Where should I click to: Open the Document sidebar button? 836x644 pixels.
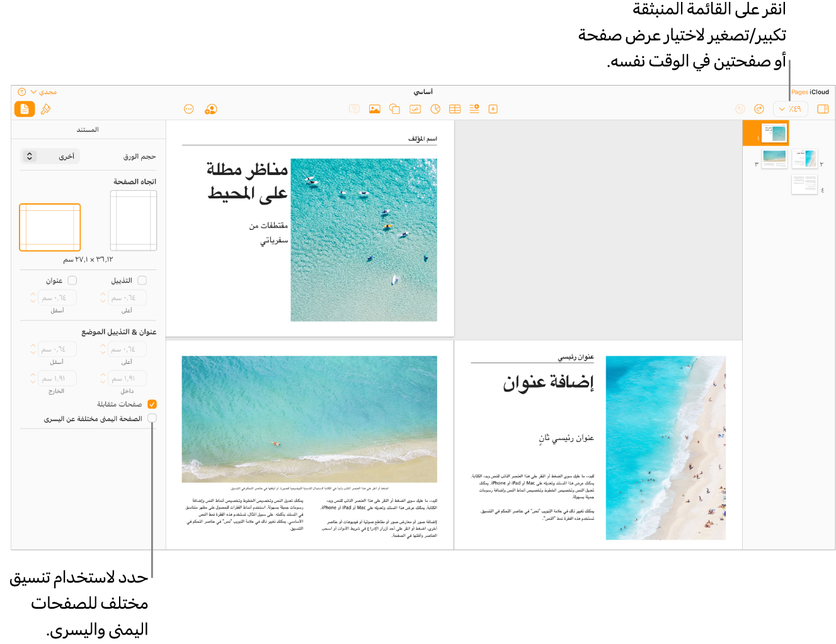click(x=25, y=109)
